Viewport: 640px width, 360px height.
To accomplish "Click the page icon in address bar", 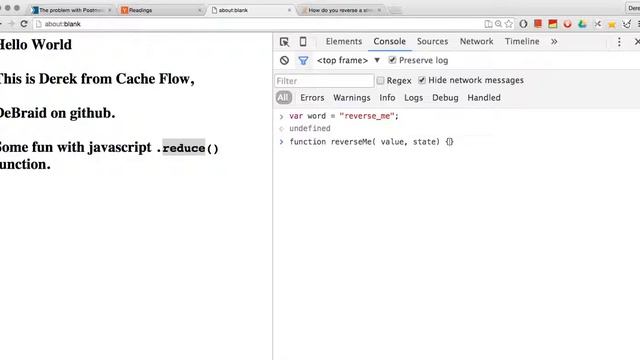I will pos(39,24).
